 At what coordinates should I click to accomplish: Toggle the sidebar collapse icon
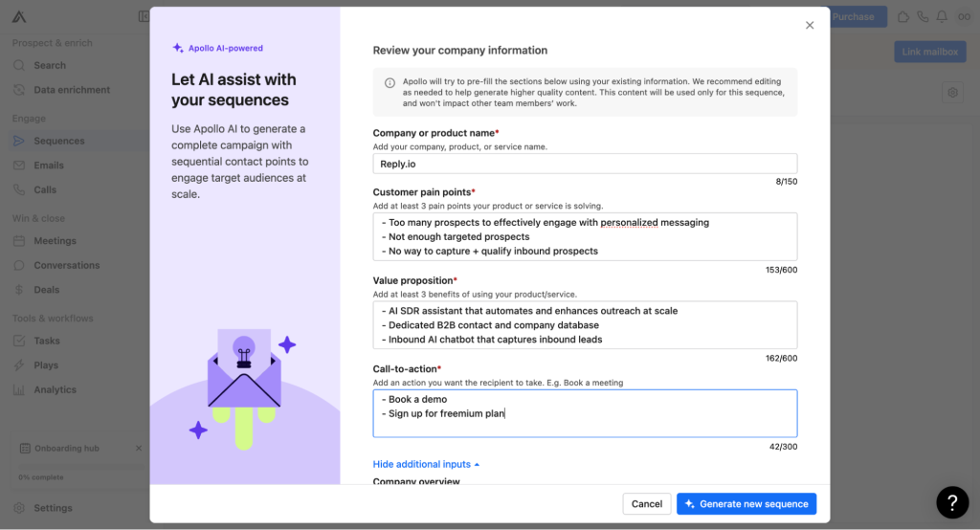click(144, 16)
